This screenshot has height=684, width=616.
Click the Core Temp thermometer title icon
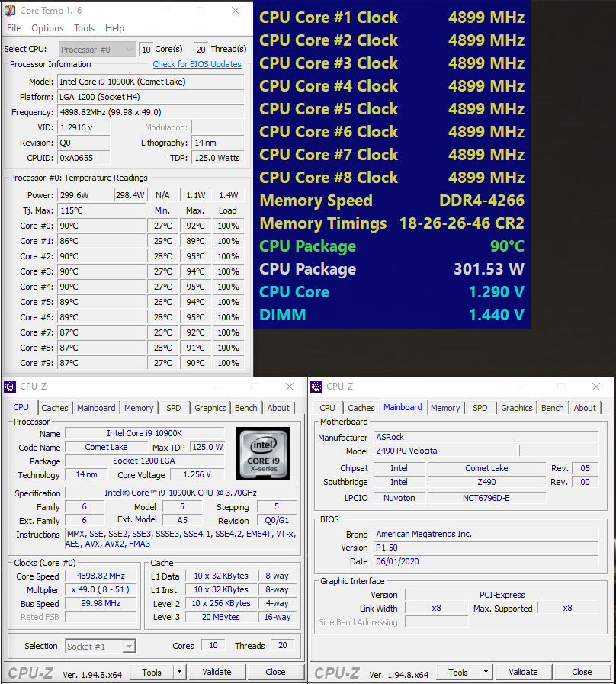[x=10, y=11]
